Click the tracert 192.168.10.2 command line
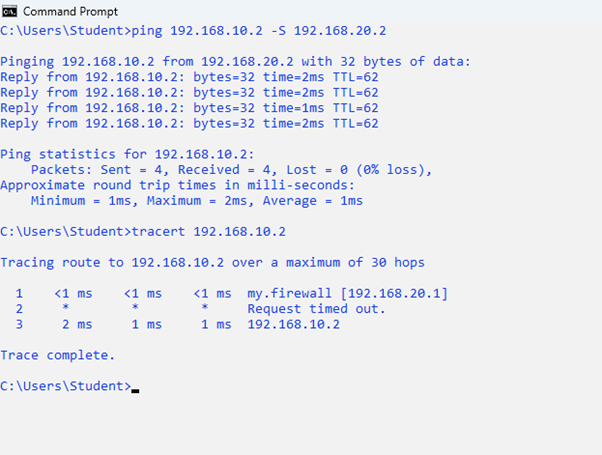The height and width of the screenshot is (455, 602). [x=208, y=231]
